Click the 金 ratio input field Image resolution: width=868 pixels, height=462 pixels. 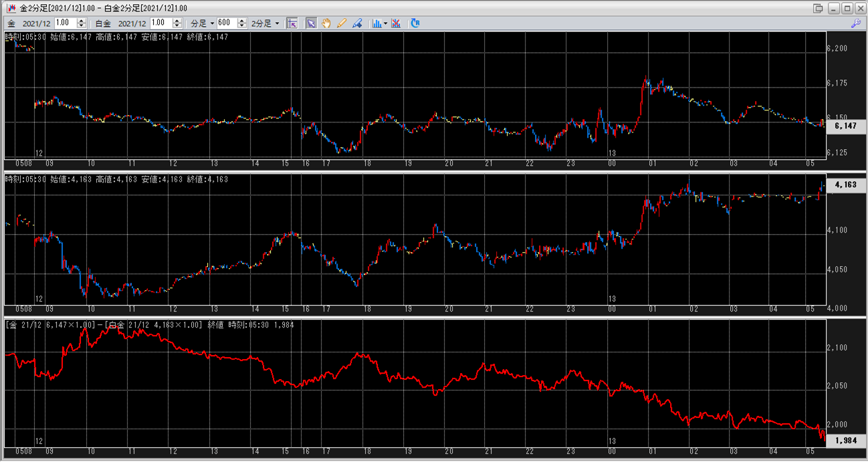click(x=65, y=23)
